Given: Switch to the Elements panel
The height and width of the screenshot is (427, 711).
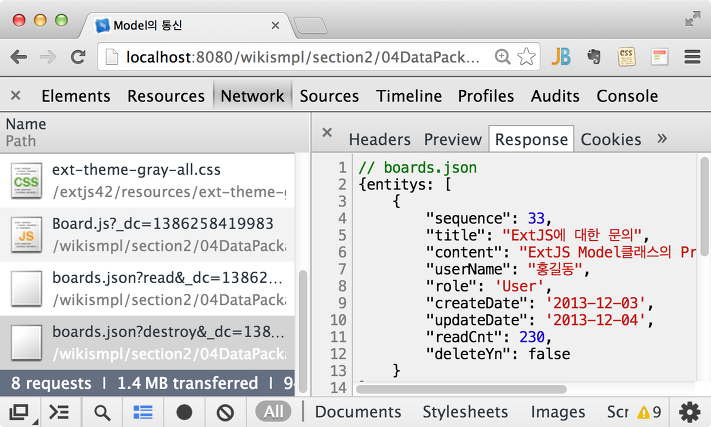Looking at the screenshot, I should click(x=76, y=96).
